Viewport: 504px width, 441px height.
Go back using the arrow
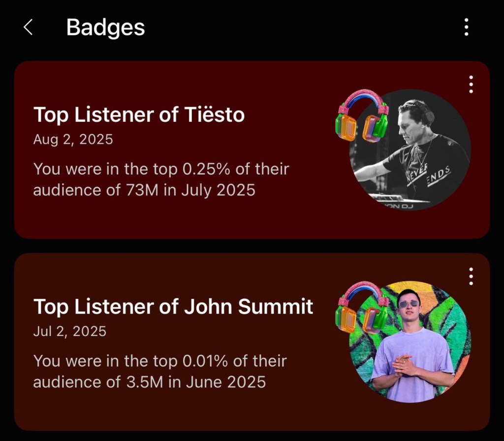tap(28, 28)
